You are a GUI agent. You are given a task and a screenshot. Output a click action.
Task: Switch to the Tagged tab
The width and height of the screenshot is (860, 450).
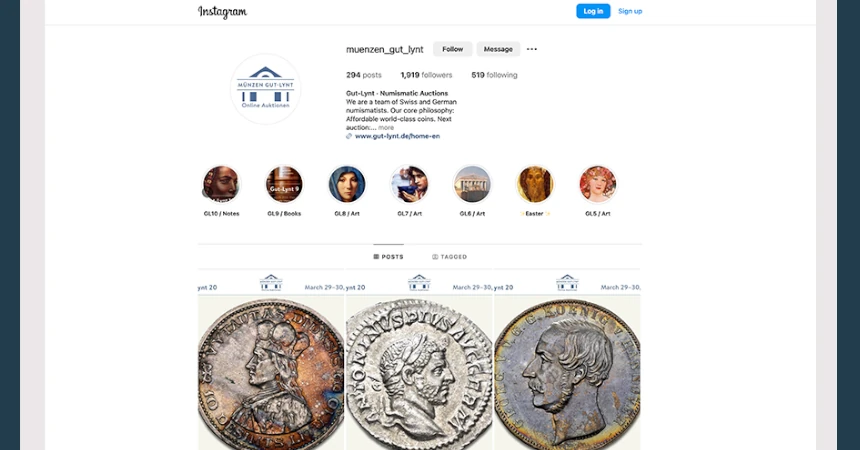pyautogui.click(x=450, y=257)
